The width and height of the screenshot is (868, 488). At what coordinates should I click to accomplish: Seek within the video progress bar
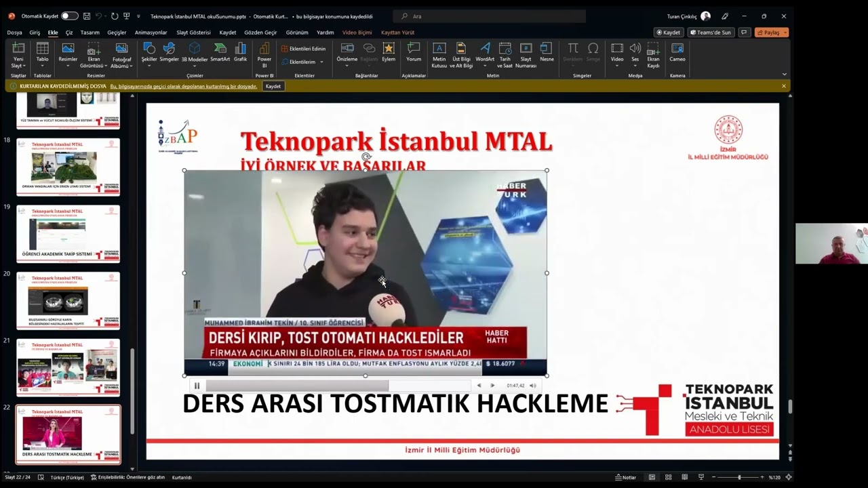coord(338,386)
